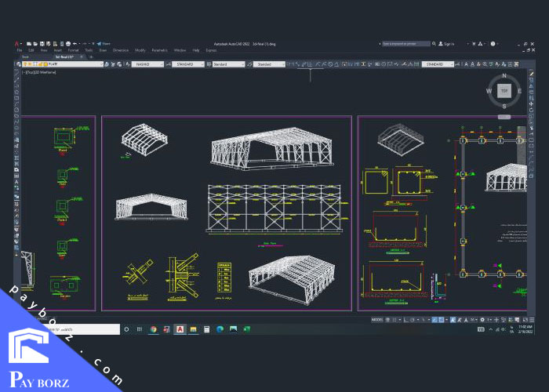Toggle MODEL space button in status bar
This screenshot has width=549, height=392.
[x=376, y=320]
